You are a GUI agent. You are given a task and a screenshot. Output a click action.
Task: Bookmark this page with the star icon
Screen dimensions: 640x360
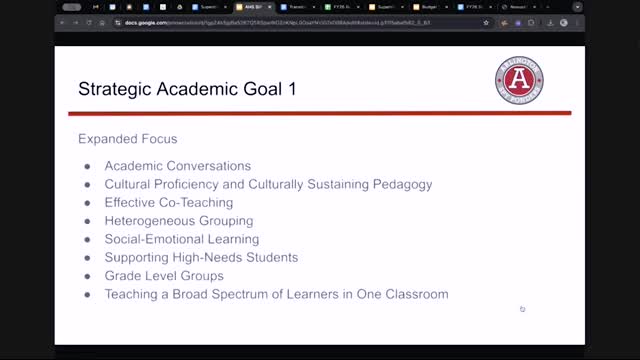(486, 23)
